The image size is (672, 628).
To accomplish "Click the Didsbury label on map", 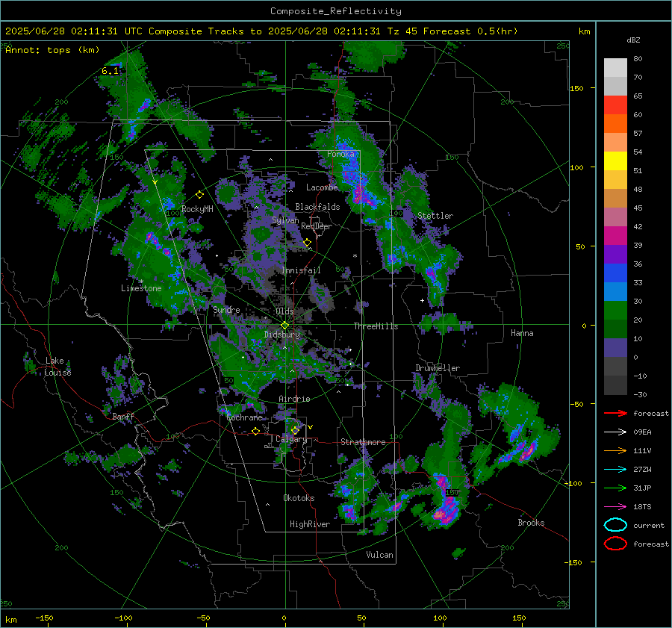I will [281, 335].
